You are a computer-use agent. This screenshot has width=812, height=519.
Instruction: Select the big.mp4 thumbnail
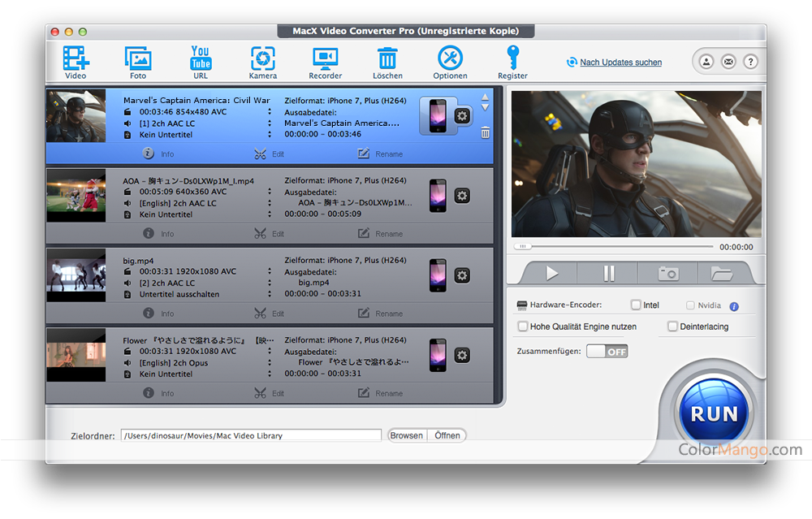[76, 275]
